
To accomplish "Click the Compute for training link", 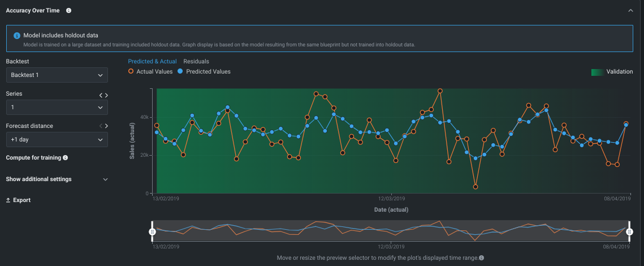I will coord(33,158).
